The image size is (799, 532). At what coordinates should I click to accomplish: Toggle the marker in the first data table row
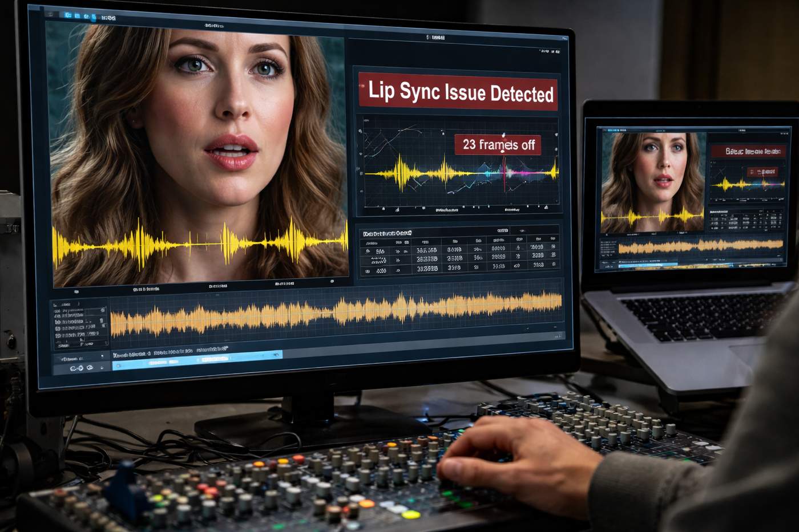553,247
